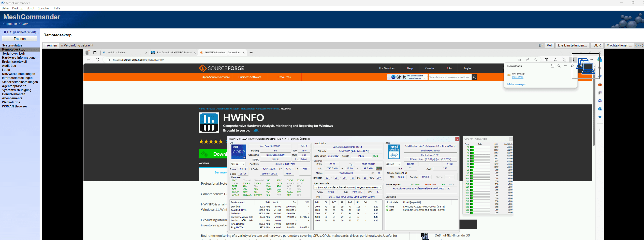Screen dimensions: 644x240
Task: Open Edge collections icon
Action: point(564,60)
